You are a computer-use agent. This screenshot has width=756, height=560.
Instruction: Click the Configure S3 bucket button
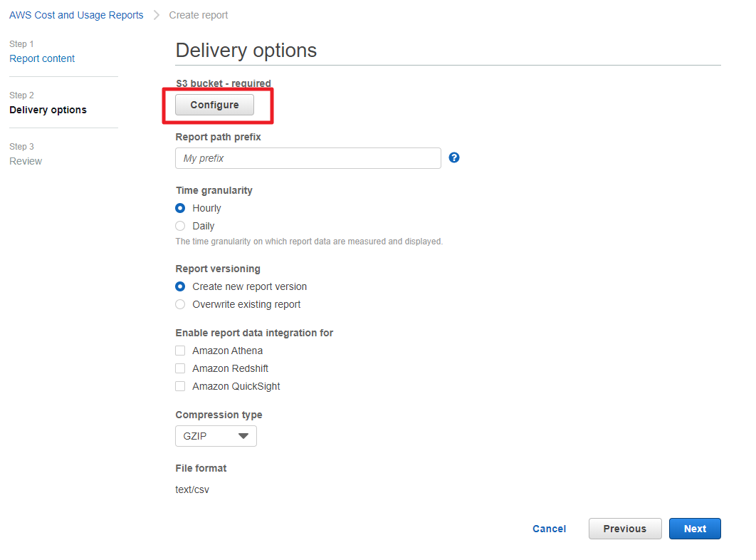tap(214, 105)
